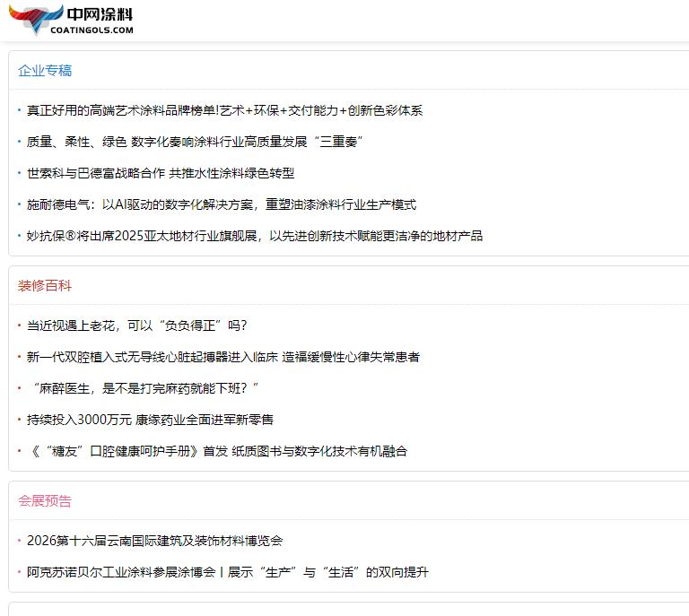Image resolution: width=689 pixels, height=616 pixels.
Task: Click blue bullet beside 世索科与巴德富 headline
Action: coord(19,173)
